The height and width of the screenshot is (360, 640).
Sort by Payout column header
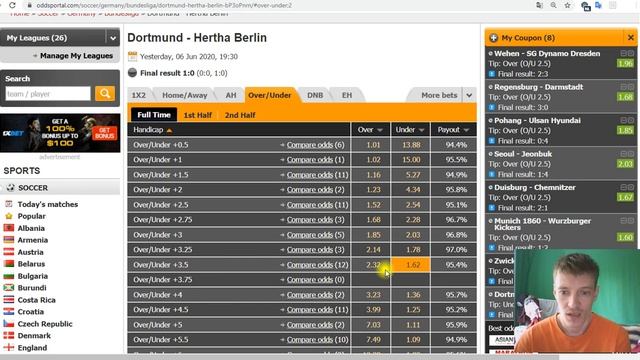coord(453,130)
